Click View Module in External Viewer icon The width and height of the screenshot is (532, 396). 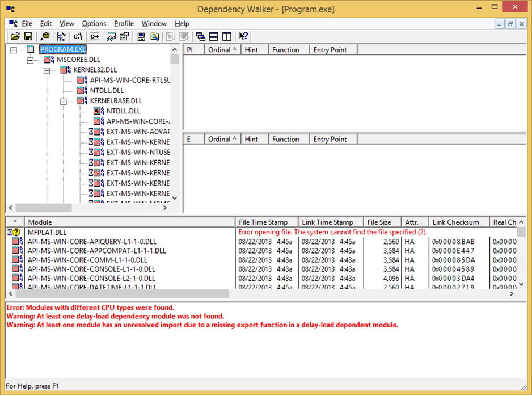[x=111, y=36]
